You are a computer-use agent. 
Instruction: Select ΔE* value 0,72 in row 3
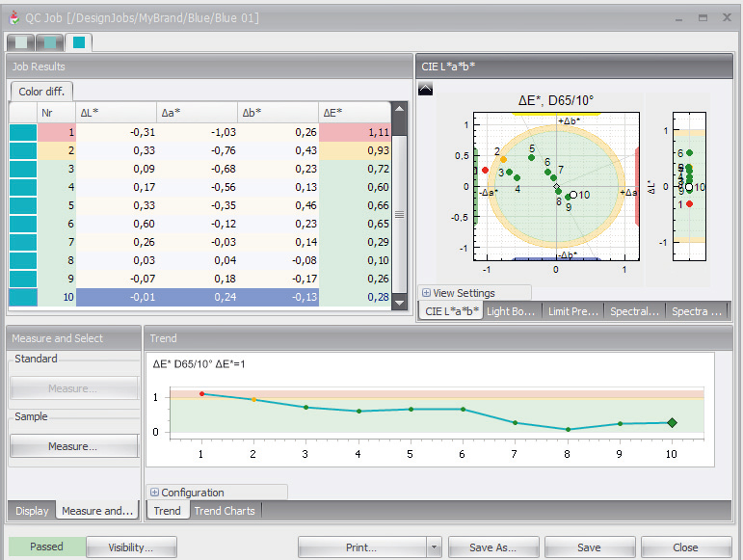(355, 169)
